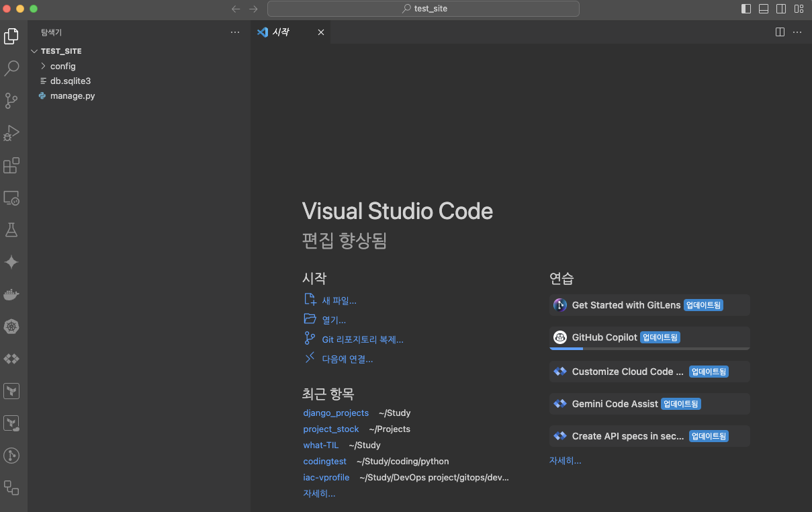Viewport: 812px width, 512px height.
Task: Open the Search view in the activity bar
Action: 11,68
